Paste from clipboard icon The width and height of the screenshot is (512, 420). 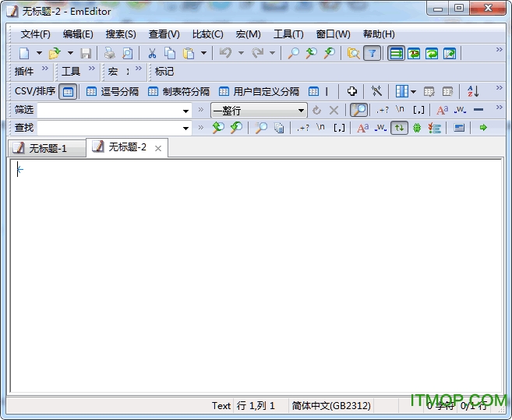pyautogui.click(x=189, y=53)
